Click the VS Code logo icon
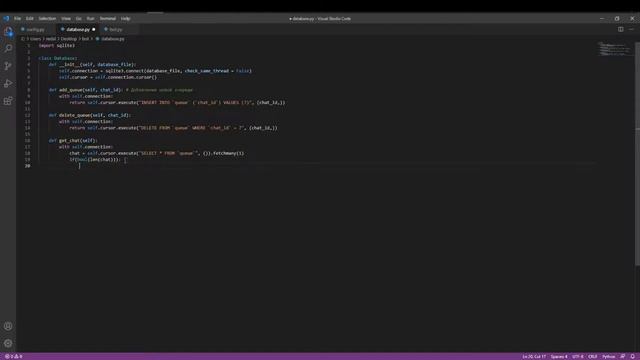 [x=6, y=18]
